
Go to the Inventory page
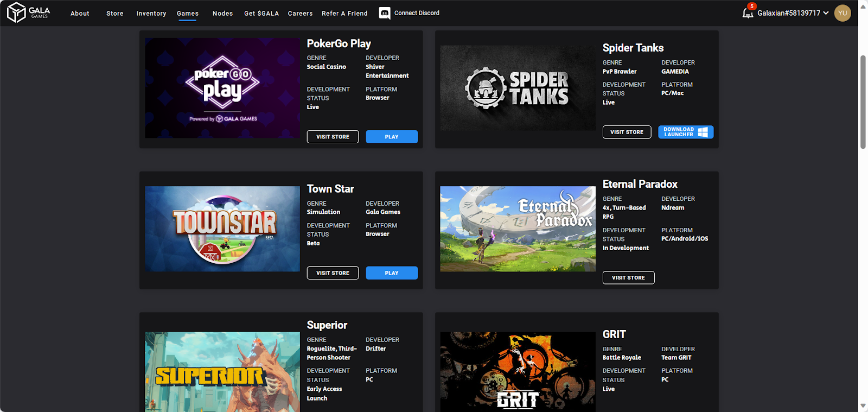point(151,14)
